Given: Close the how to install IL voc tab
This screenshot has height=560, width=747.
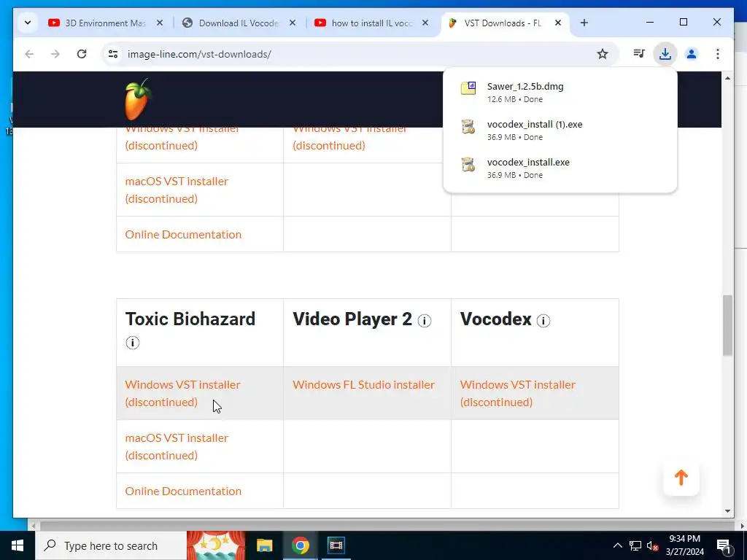Looking at the screenshot, I should (425, 23).
